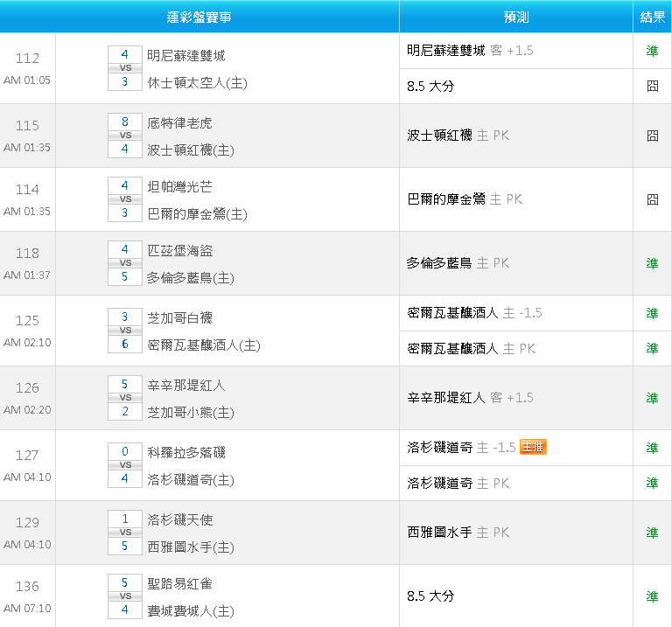The width and height of the screenshot is (672, 627).
Task: Click score 0 for 科羅拉多落磯
Action: tap(125, 451)
